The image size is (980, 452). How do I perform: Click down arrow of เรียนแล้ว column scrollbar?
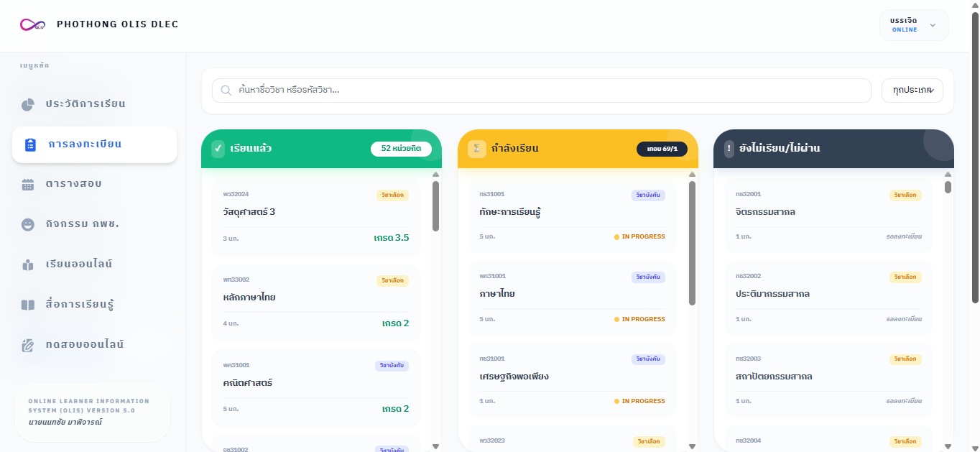[435, 446]
